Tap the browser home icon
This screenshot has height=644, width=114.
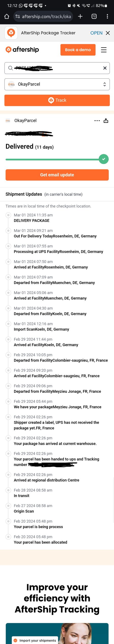click(x=7, y=16)
